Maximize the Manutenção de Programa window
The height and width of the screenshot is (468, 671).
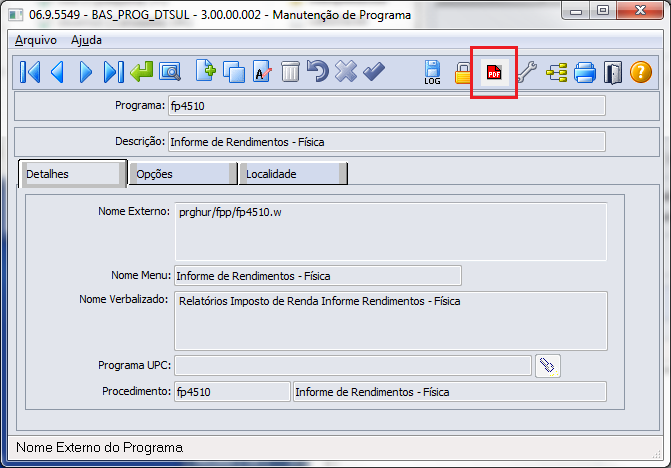pyautogui.click(x=603, y=11)
